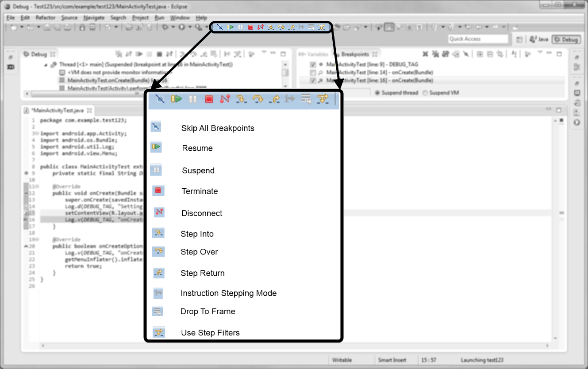
Task: Remove selected breakpoints in Breakpoints view toolbar
Action: tap(425, 54)
